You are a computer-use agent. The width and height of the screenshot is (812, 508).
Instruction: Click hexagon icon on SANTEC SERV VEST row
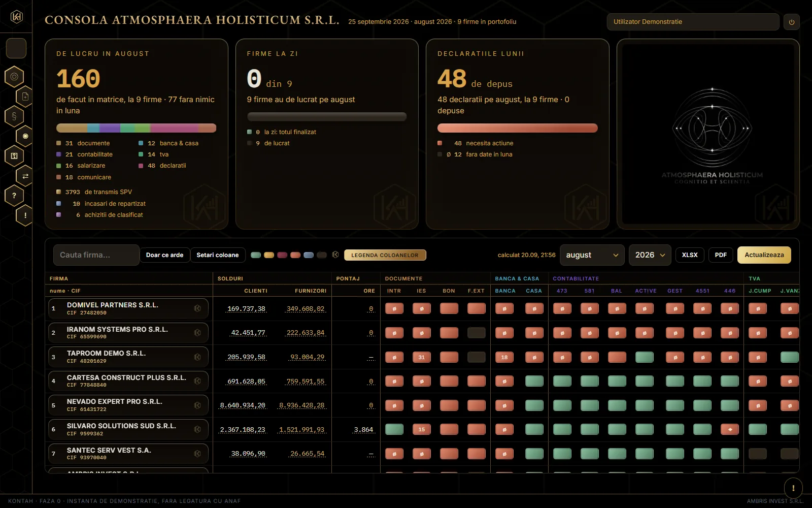pos(197,454)
